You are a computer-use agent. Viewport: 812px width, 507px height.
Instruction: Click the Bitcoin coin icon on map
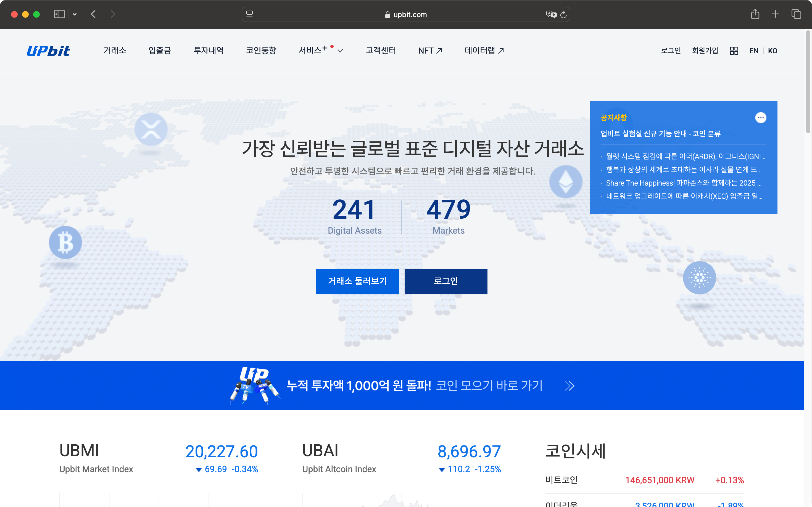pos(65,242)
